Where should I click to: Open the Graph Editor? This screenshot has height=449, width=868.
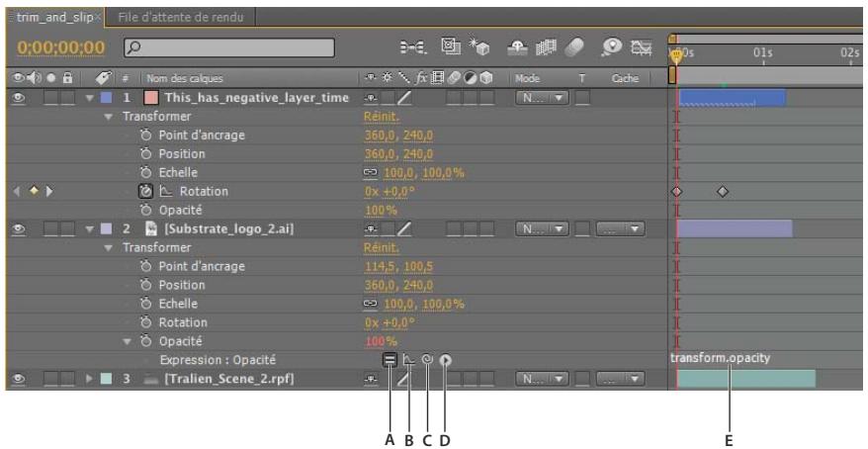(641, 48)
